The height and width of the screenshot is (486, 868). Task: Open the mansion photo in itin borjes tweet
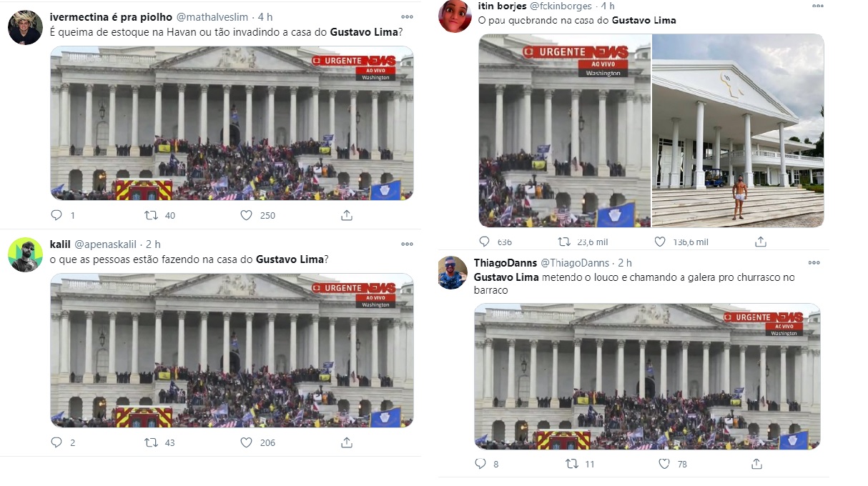point(738,131)
